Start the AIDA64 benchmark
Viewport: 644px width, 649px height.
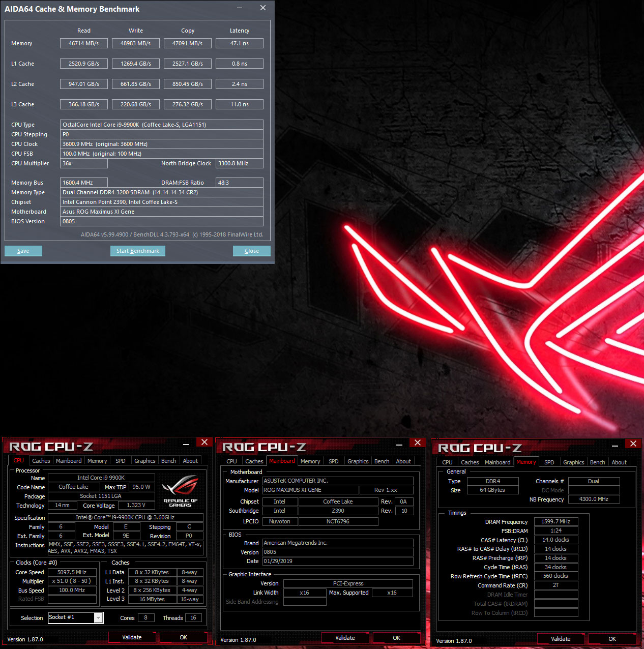pos(138,251)
